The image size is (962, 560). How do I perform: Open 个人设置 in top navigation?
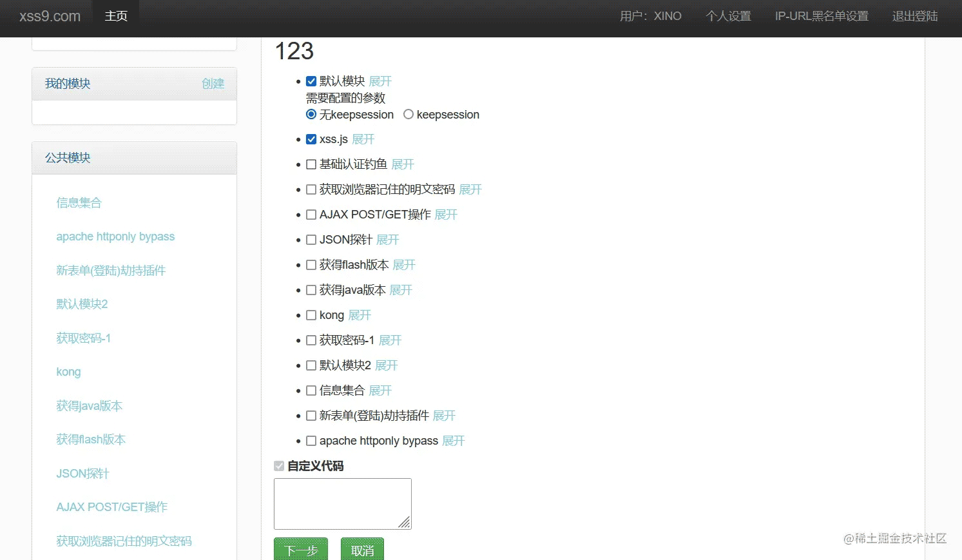coord(729,16)
